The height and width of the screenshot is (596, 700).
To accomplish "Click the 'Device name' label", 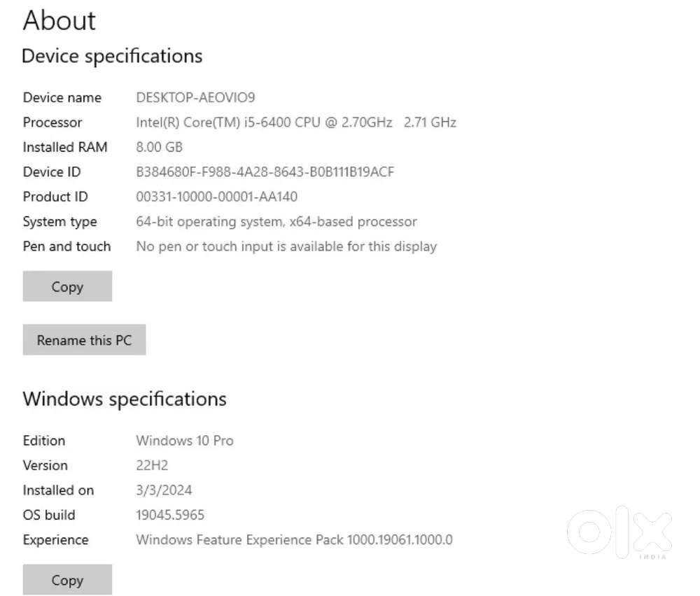I will [62, 97].
